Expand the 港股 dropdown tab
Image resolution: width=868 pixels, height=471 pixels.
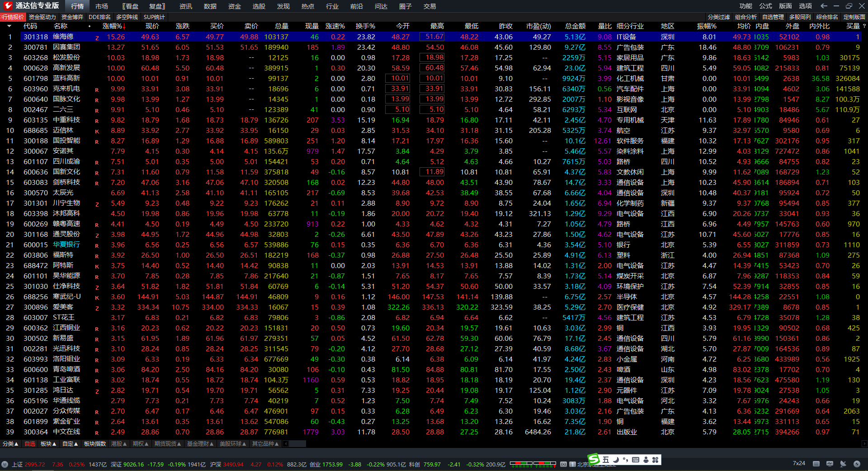tap(119, 444)
